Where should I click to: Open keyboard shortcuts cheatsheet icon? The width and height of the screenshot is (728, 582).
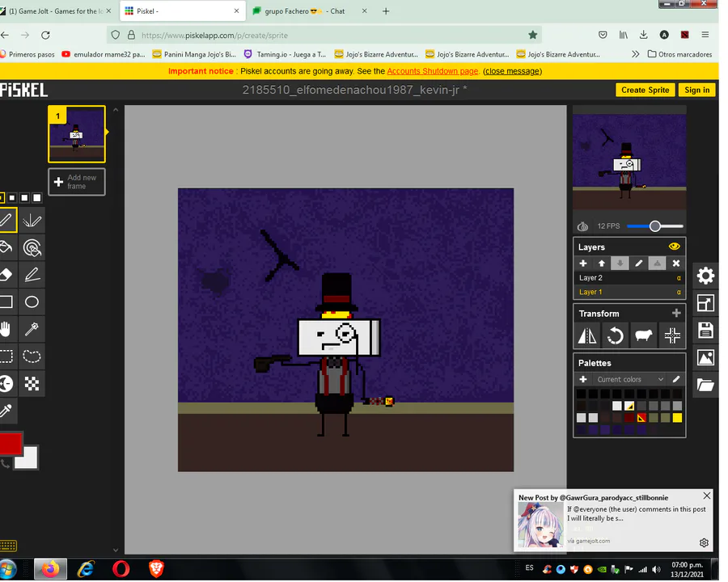(8, 546)
